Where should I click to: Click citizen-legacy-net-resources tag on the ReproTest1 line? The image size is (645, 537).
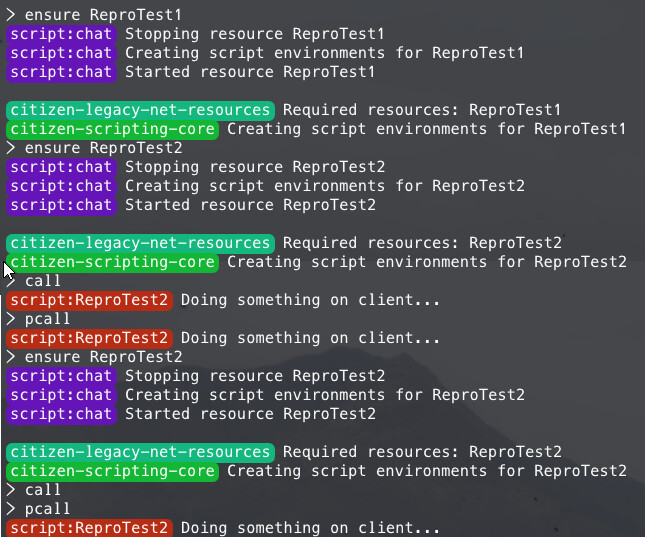(140, 110)
